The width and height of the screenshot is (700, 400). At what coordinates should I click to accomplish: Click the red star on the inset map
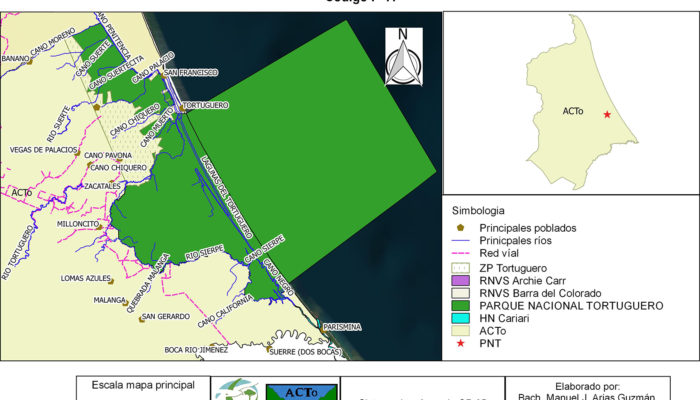tap(606, 115)
